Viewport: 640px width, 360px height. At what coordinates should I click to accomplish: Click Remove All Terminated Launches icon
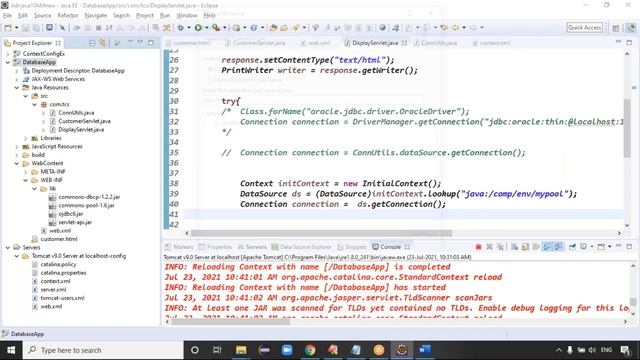coord(500,247)
